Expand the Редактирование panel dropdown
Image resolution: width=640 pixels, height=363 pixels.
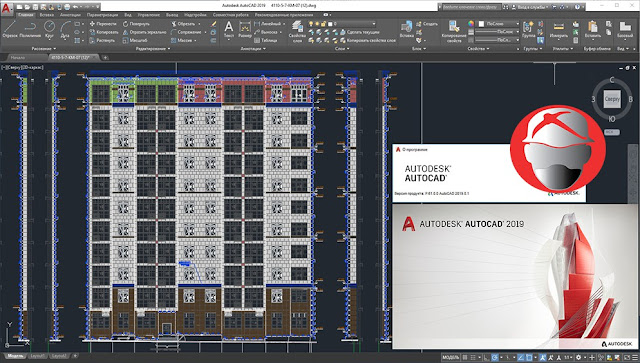[153, 49]
